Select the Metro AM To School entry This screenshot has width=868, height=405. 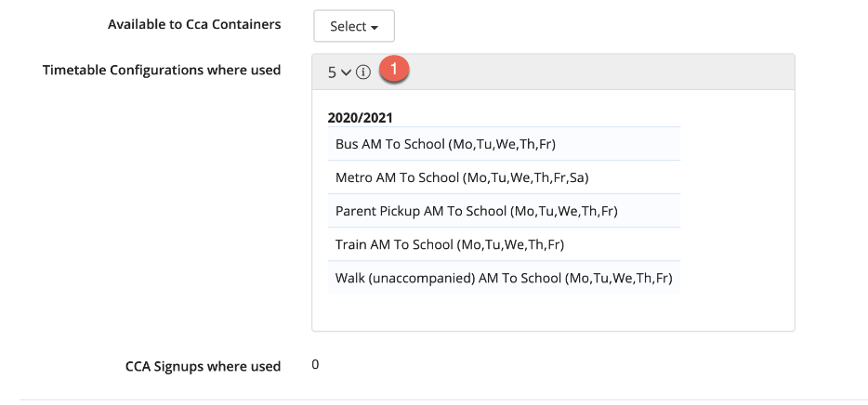click(462, 177)
